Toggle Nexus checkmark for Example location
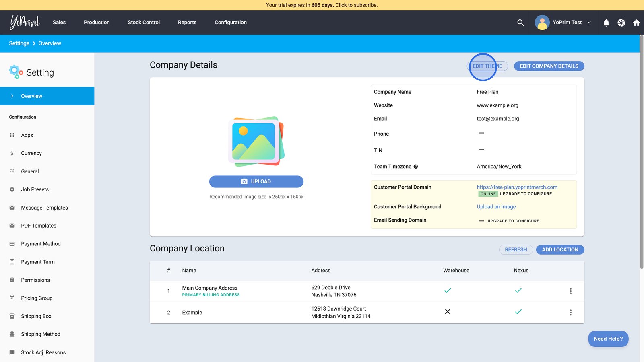 pos(518,312)
